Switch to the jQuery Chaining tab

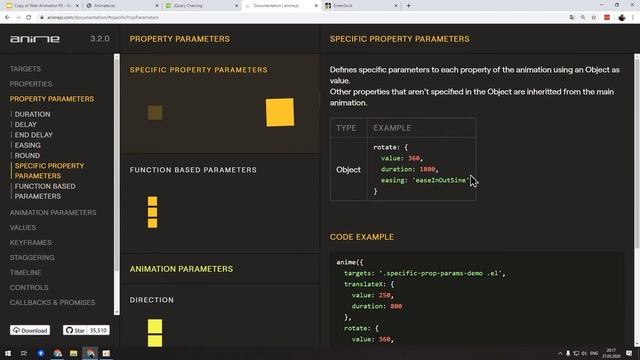pyautogui.click(x=201, y=6)
